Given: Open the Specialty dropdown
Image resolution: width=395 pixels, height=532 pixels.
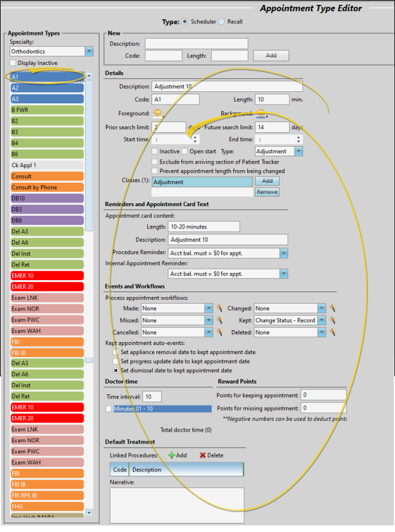Looking at the screenshot, I should click(x=89, y=52).
